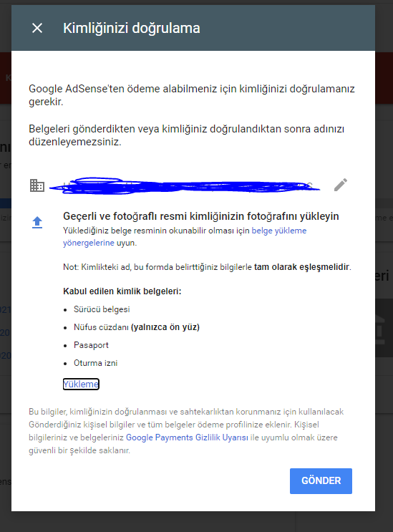Click the Belgeleri gönderdikten warning paragraph

(187, 135)
